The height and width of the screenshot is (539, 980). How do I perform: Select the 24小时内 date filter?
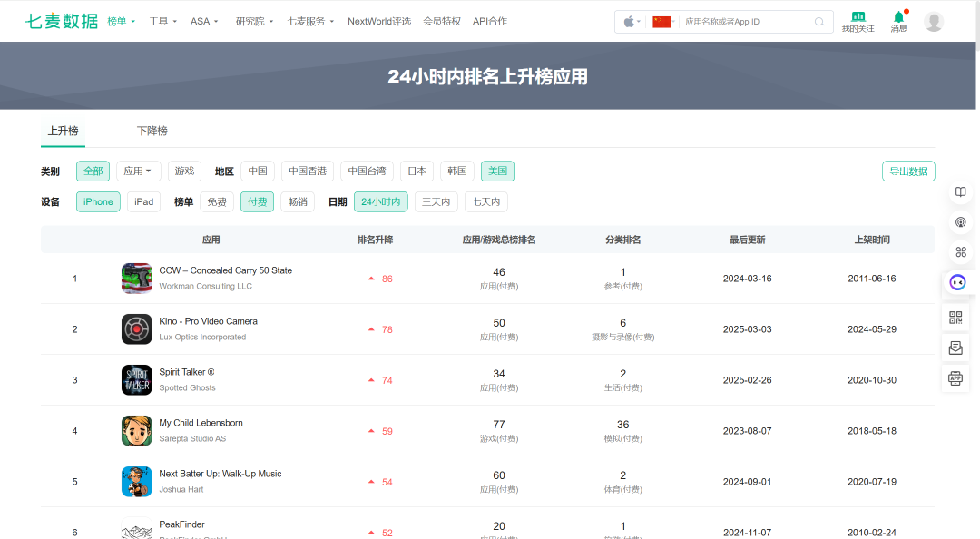coord(380,201)
